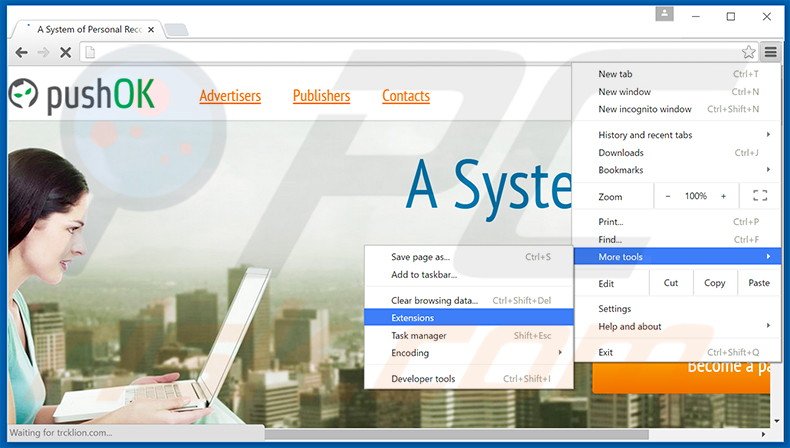790x448 pixels.
Task: Select the A System of Personal tab
Action: [x=87, y=30]
